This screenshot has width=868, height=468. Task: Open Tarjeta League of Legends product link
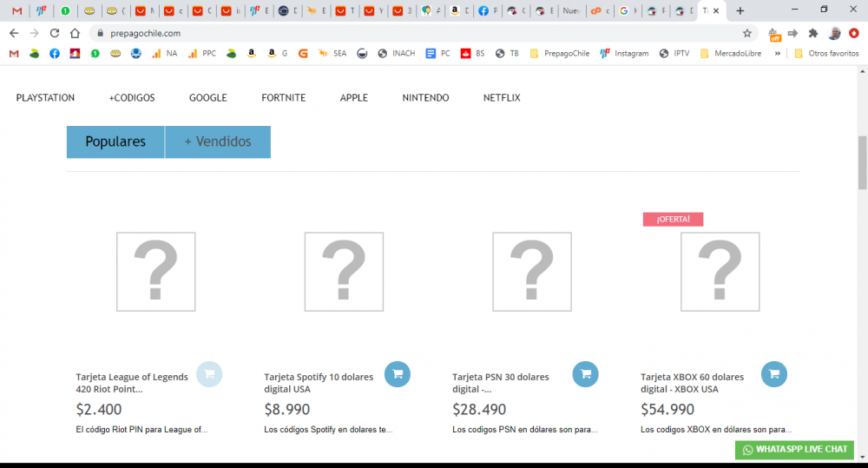(132, 383)
